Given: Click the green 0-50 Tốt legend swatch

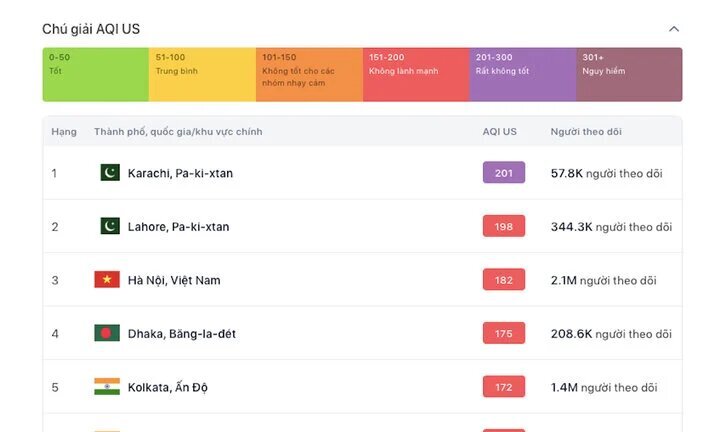Looking at the screenshot, I should click(x=95, y=74).
